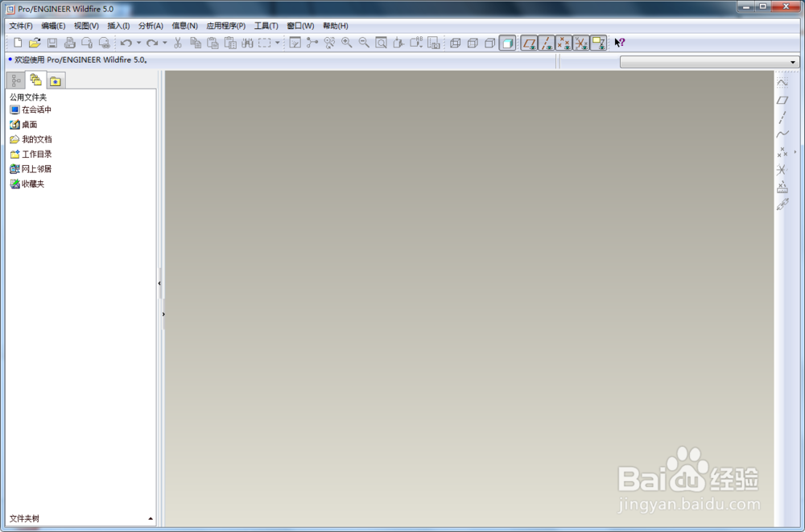Click the Find binoculars icon
Viewport: 805px width, 532px height.
click(x=247, y=43)
